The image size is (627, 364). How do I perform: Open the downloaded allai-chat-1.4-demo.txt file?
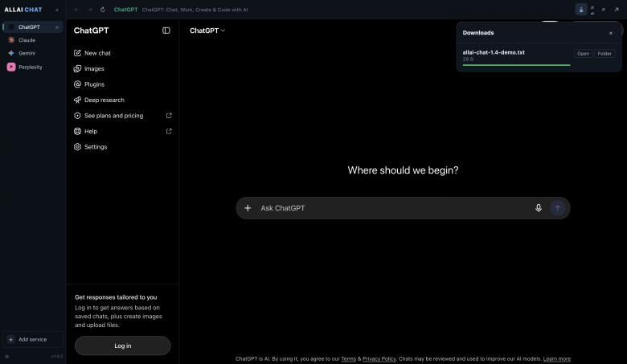(x=583, y=54)
